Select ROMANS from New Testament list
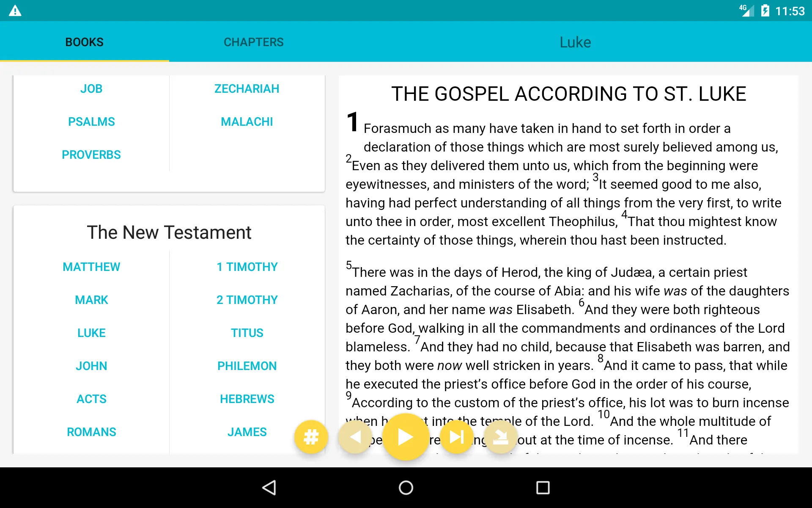Viewport: 812px width, 508px height. click(x=91, y=432)
